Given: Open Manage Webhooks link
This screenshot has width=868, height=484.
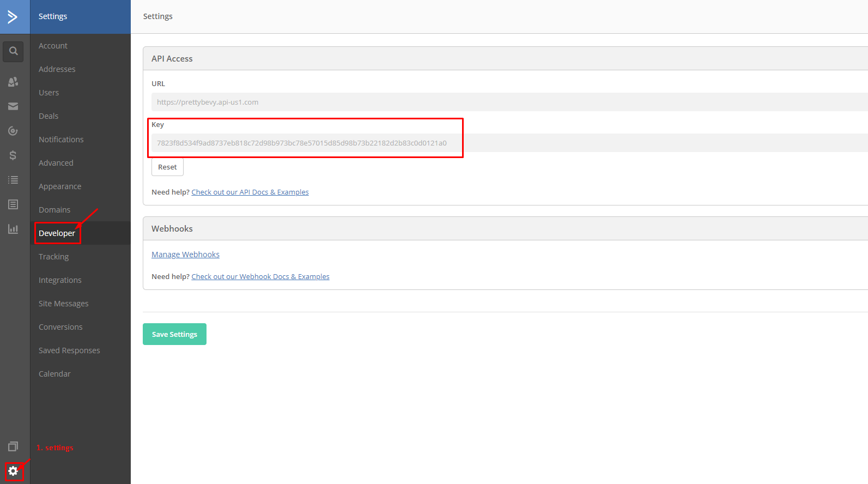Looking at the screenshot, I should point(185,255).
